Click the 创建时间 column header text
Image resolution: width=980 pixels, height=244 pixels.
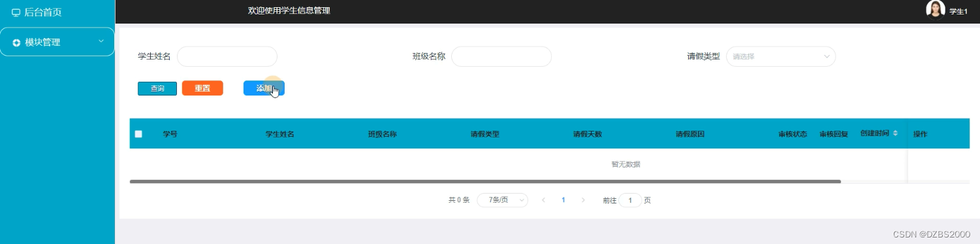874,133
